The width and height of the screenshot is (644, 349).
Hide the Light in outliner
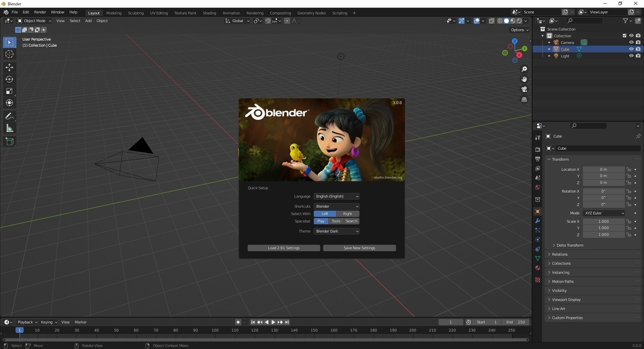(631, 56)
